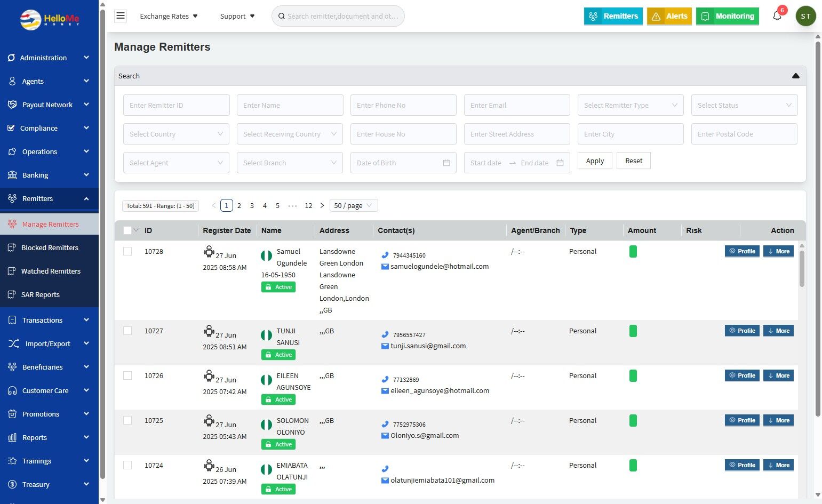Click the sidebar vertical scrollbar
822x504 pixels.
pyautogui.click(x=102, y=245)
